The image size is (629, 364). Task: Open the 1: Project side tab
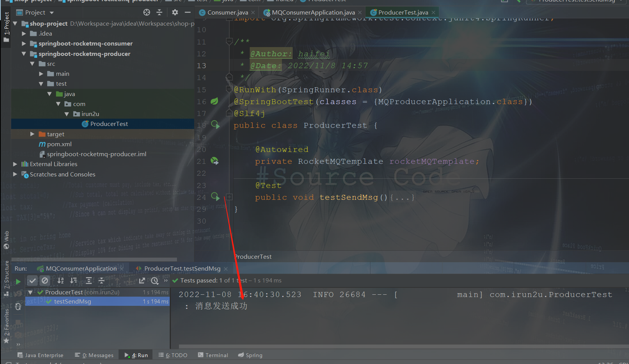pos(7,27)
